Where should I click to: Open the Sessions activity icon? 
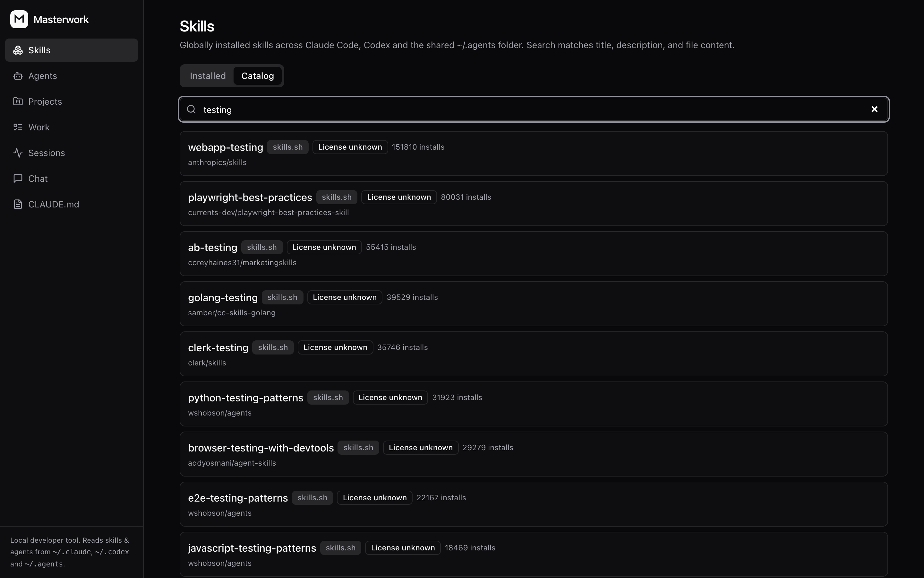[18, 153]
